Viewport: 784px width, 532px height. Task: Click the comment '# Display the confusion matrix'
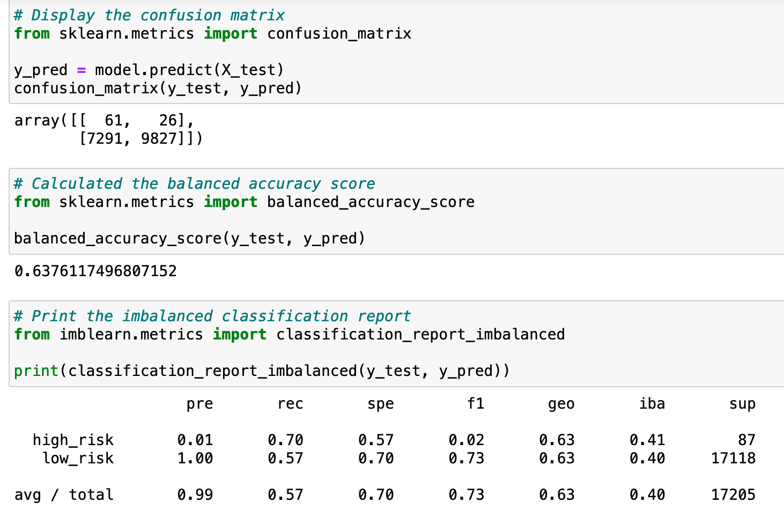pos(149,15)
